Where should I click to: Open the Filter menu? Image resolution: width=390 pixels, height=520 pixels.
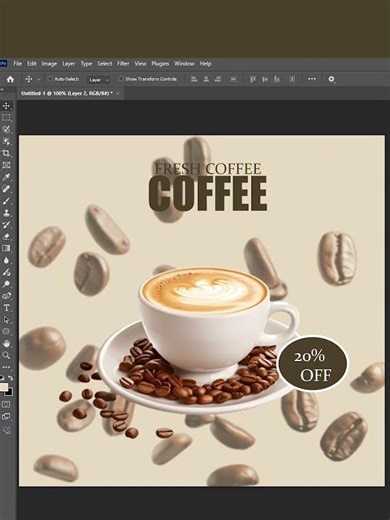pyautogui.click(x=123, y=64)
